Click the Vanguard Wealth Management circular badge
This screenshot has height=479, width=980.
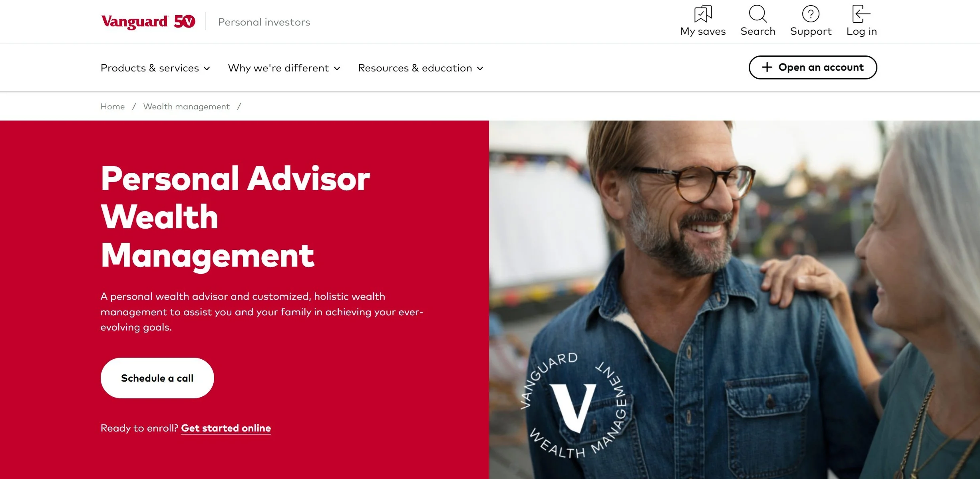(574, 405)
